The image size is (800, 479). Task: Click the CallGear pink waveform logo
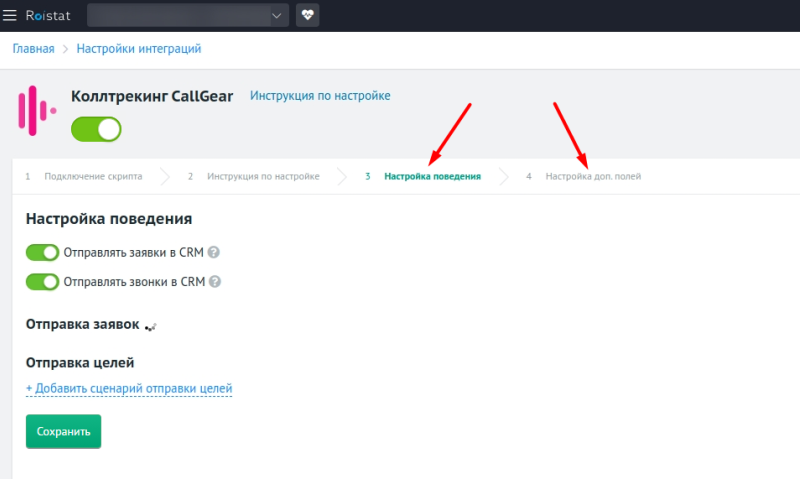coord(37,111)
